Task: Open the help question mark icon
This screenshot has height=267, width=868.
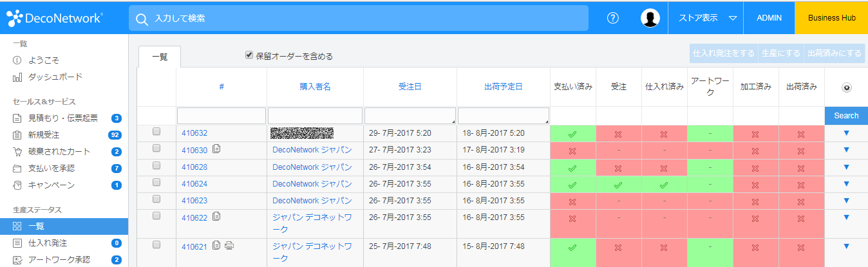Action: (613, 18)
